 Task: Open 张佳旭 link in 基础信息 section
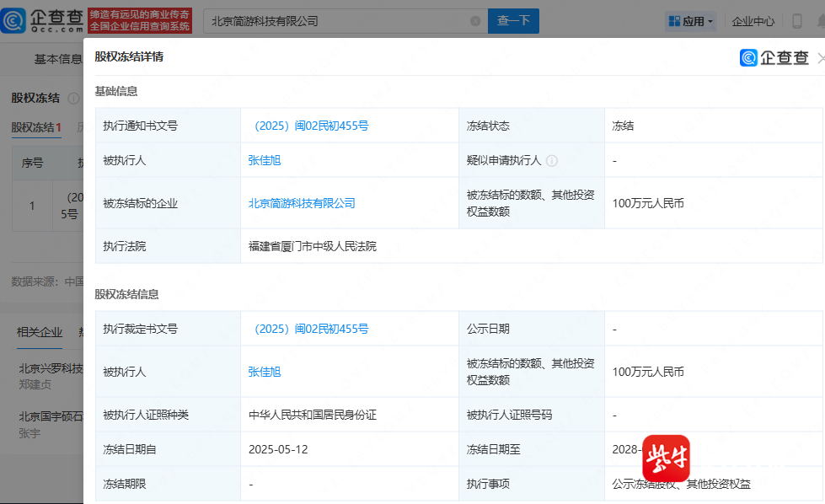point(265,160)
